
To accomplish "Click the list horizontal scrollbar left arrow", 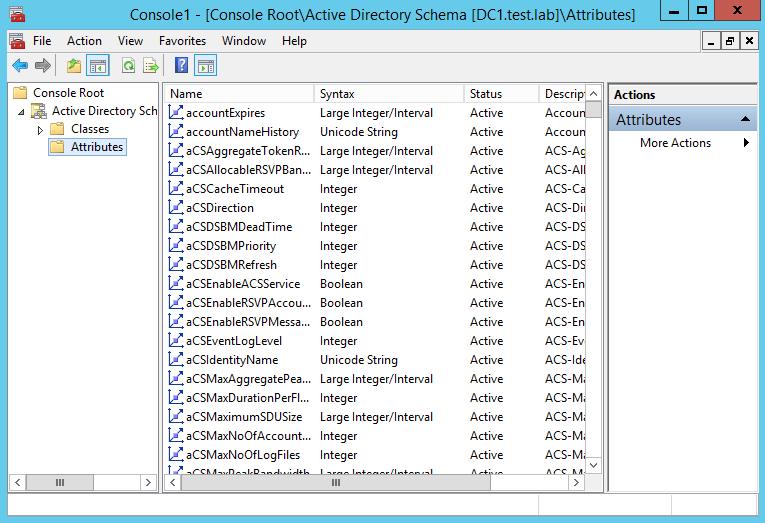I will [x=173, y=483].
